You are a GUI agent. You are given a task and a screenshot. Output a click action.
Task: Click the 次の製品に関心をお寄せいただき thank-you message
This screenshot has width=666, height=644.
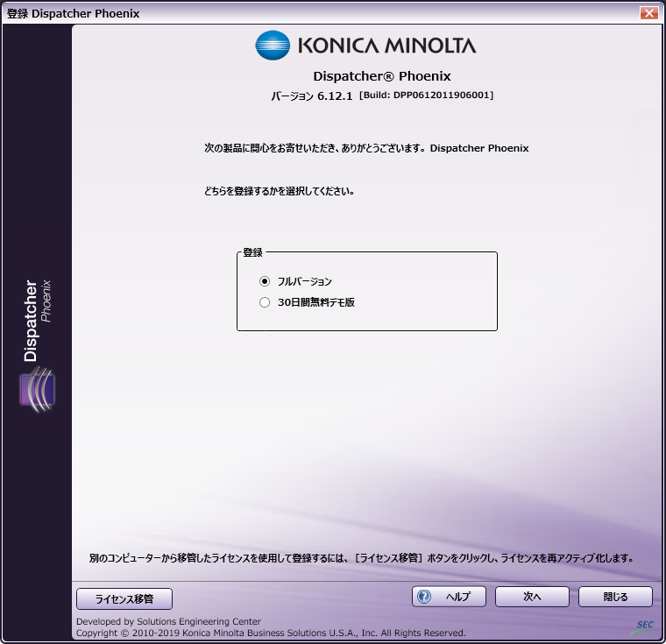(x=366, y=148)
